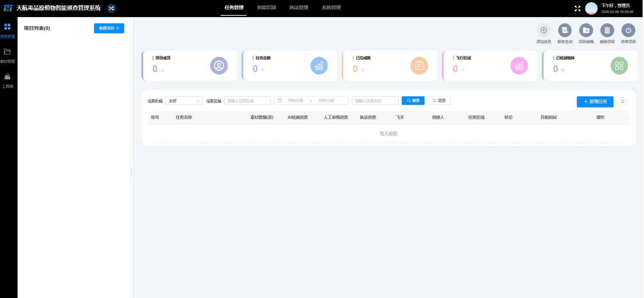
Task: Go to the 系统管理 tab
Action: click(x=331, y=8)
